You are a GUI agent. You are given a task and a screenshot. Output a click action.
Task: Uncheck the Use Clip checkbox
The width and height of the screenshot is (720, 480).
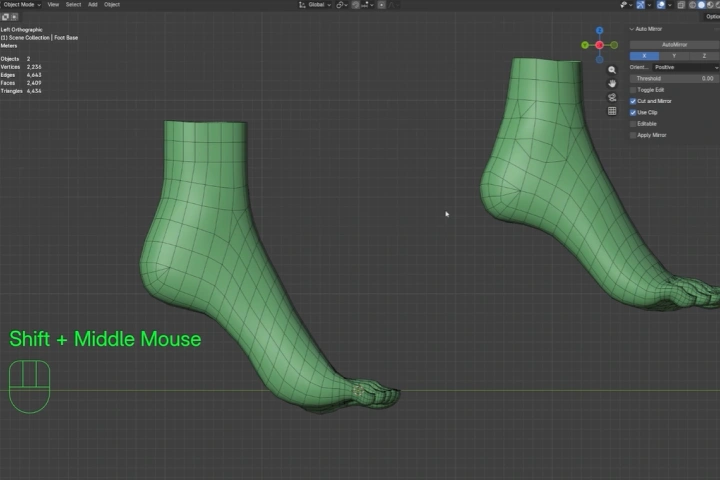633,113
